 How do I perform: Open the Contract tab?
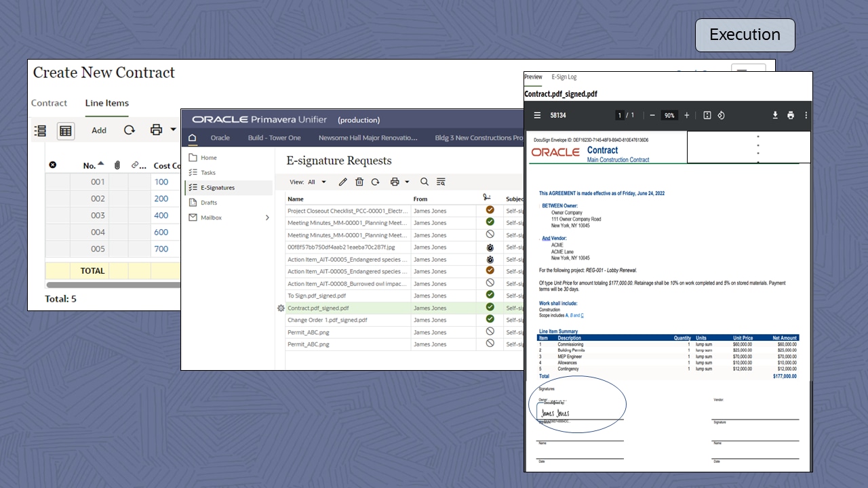(49, 103)
